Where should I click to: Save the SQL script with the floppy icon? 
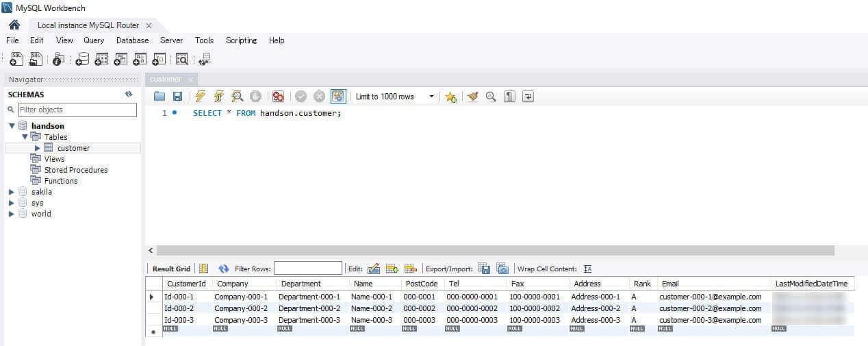tap(177, 97)
